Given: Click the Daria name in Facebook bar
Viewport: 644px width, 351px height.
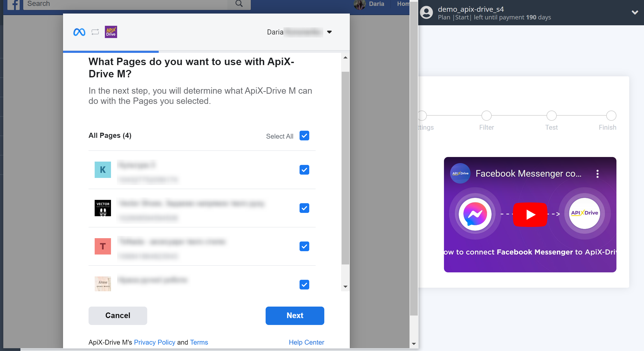Looking at the screenshot, I should [x=377, y=4].
